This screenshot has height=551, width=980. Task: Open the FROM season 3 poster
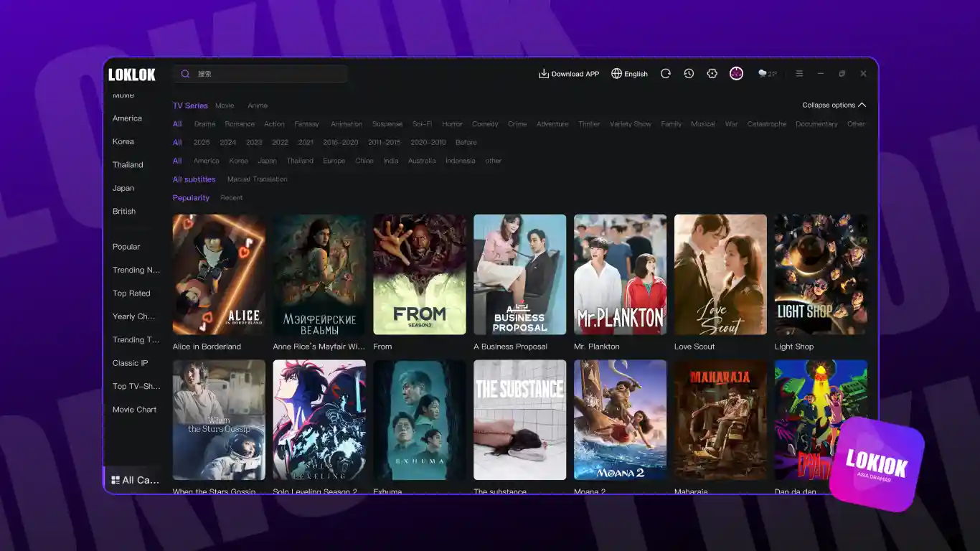pos(420,274)
